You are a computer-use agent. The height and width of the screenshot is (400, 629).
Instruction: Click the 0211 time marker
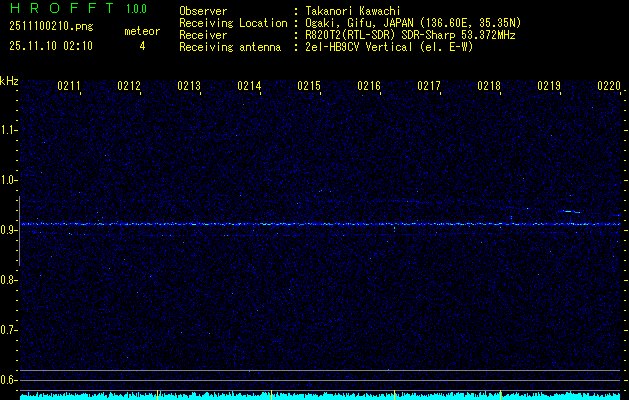(x=69, y=87)
